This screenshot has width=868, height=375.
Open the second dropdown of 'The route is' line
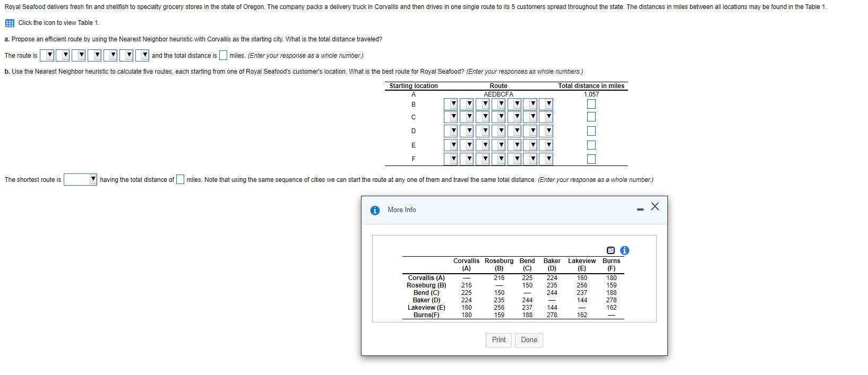pos(63,55)
